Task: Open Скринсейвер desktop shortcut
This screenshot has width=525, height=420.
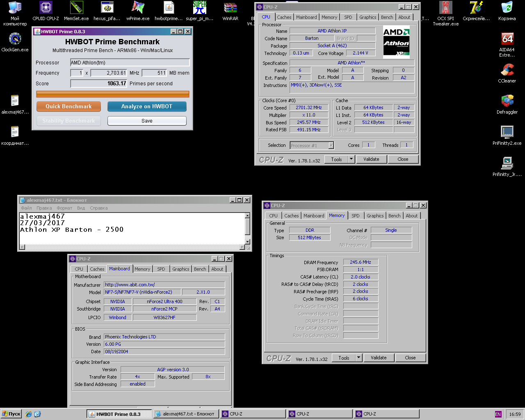Action: pos(476,11)
